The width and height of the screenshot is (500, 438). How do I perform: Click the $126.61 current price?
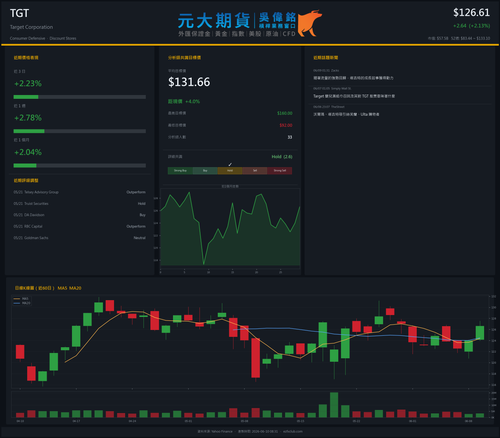pos(471,13)
